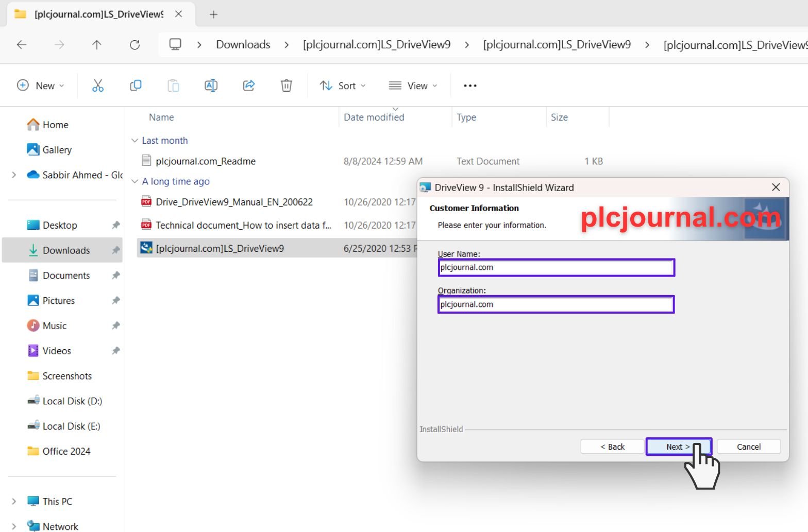
Task: Click the Paste clipboard icon in toolbar
Action: (x=173, y=85)
